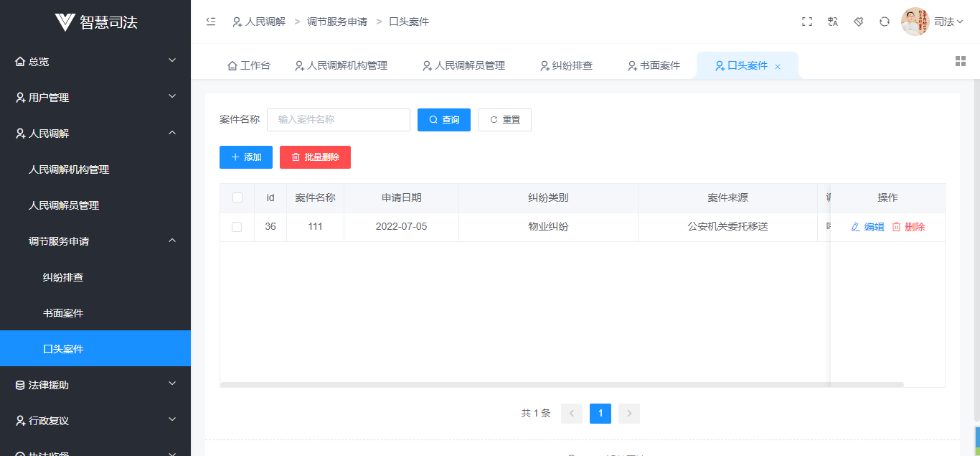Click the refresh page icon

point(885,22)
